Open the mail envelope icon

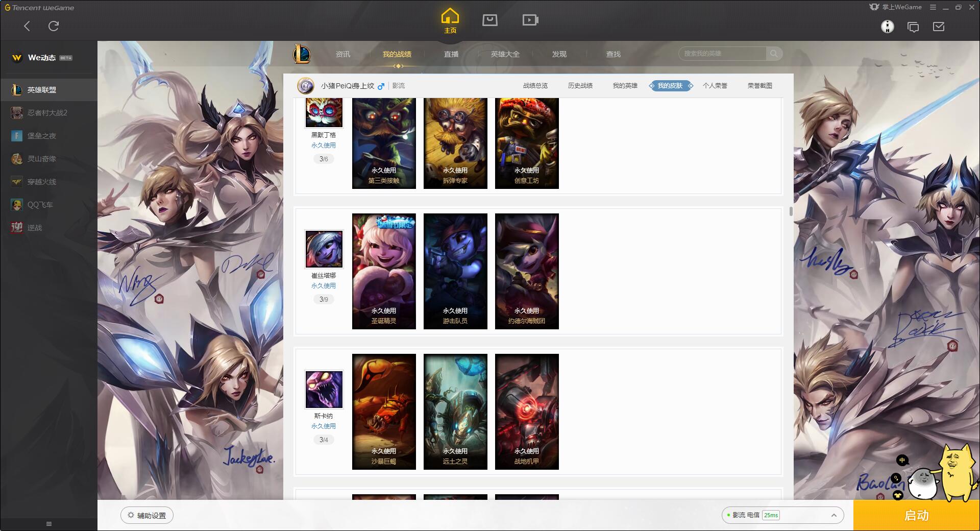tap(939, 27)
